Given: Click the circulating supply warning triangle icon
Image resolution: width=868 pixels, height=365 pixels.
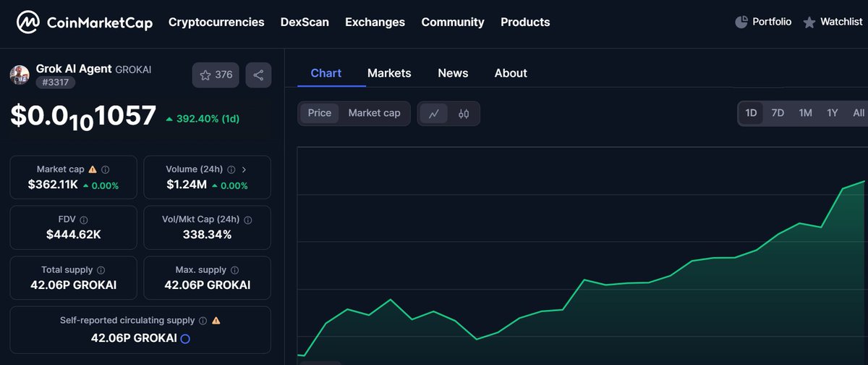Looking at the screenshot, I should pyautogui.click(x=216, y=320).
